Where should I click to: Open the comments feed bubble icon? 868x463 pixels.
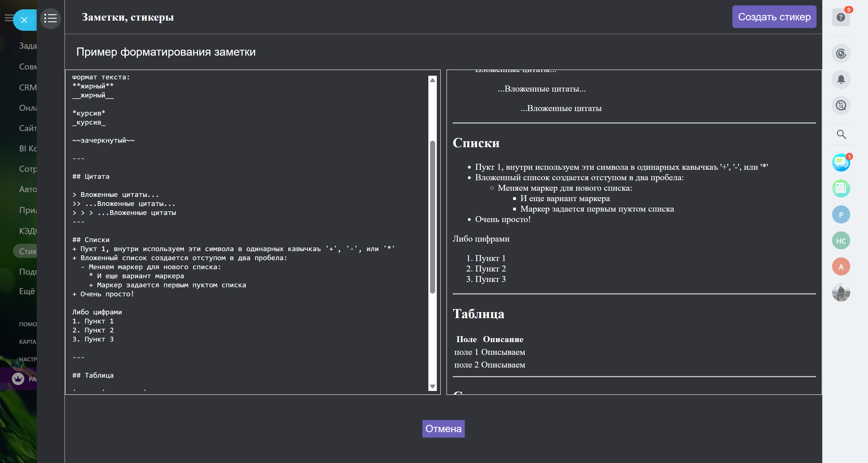(x=841, y=105)
